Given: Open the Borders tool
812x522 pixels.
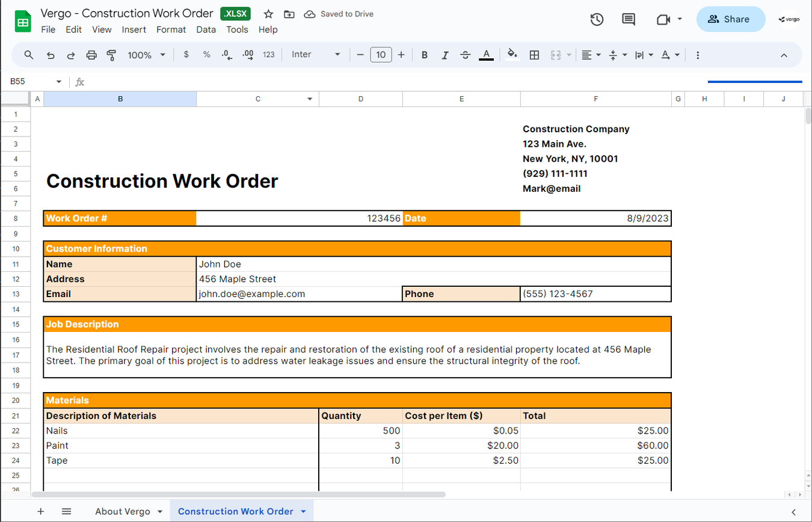Looking at the screenshot, I should tap(534, 55).
